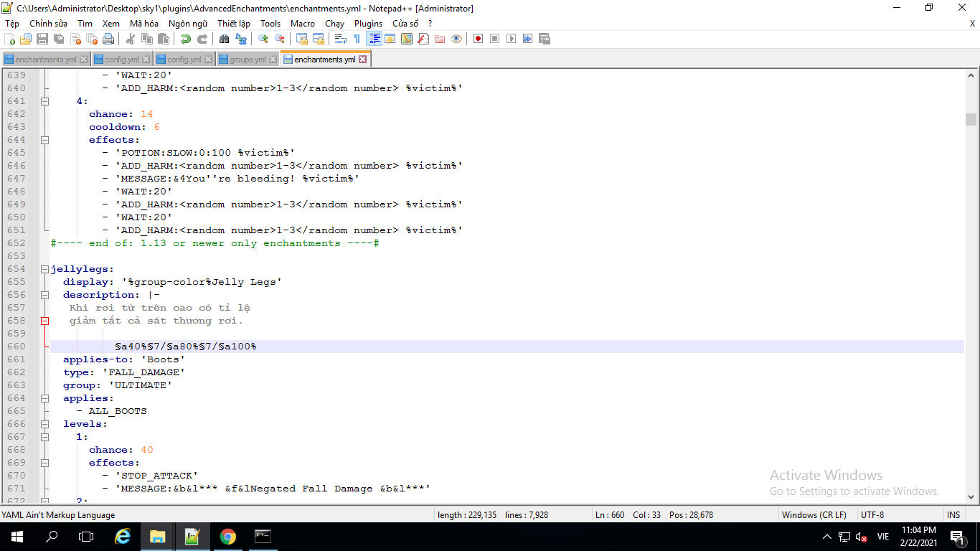Toggle Word Wrap toolbar button
980x551 pixels.
tap(341, 39)
